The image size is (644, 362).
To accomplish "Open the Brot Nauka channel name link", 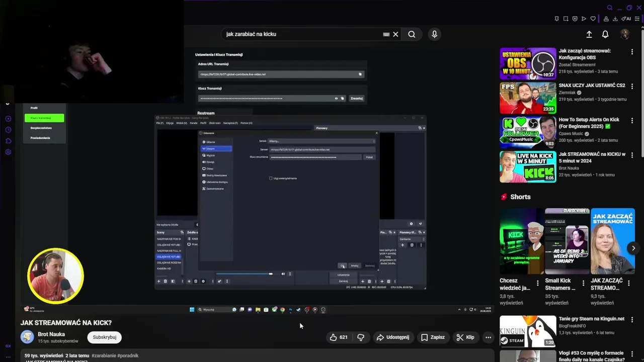I will coord(51,334).
